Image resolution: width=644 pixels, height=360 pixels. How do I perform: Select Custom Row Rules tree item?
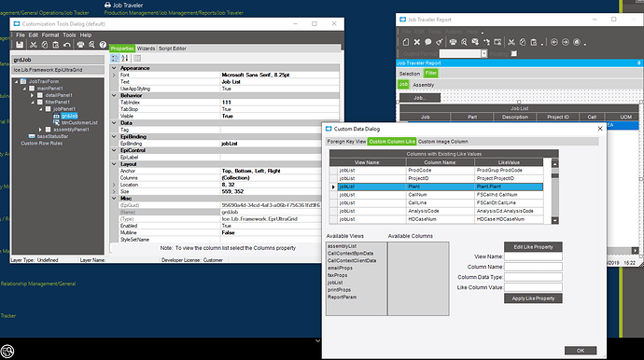tap(41, 144)
